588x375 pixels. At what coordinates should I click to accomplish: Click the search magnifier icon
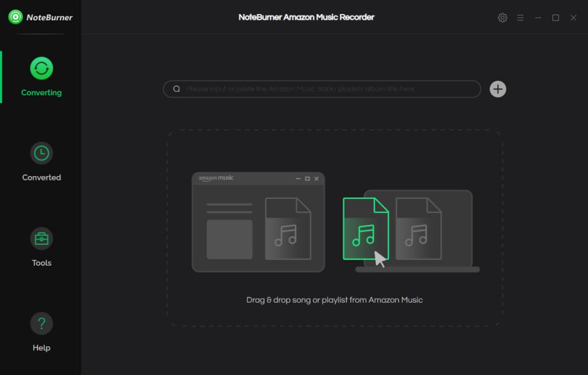coord(177,89)
